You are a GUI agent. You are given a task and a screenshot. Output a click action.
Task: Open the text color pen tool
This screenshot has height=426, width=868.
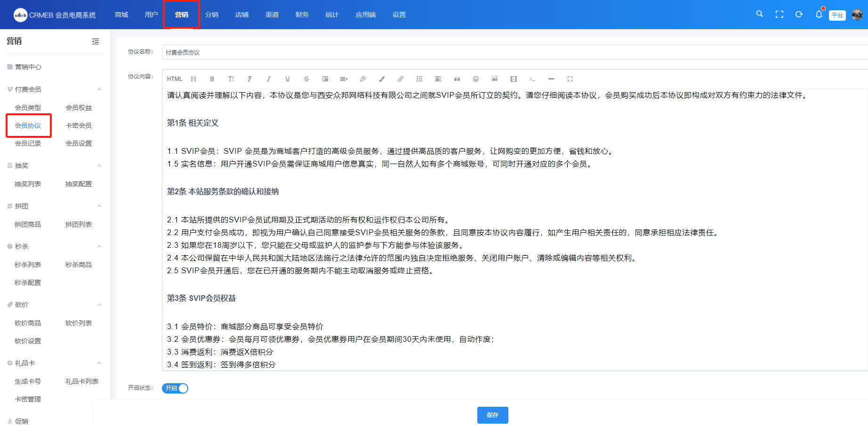(x=363, y=79)
